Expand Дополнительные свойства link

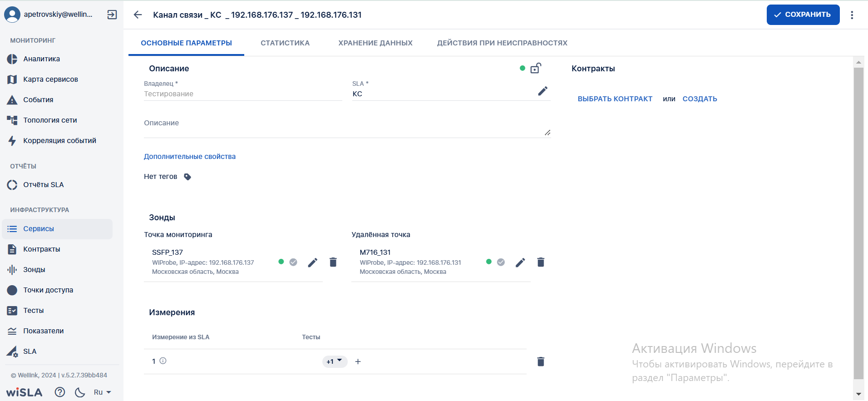point(190,157)
